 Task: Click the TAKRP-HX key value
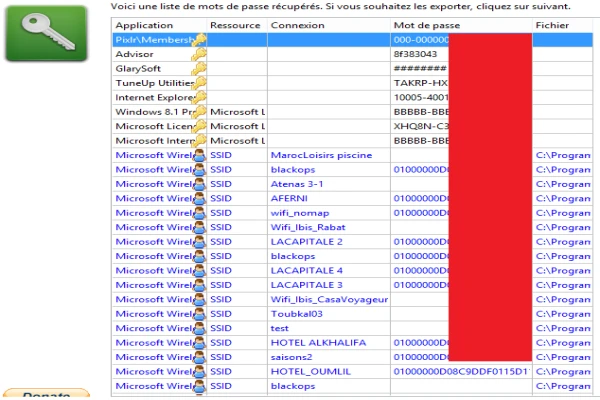click(x=421, y=83)
